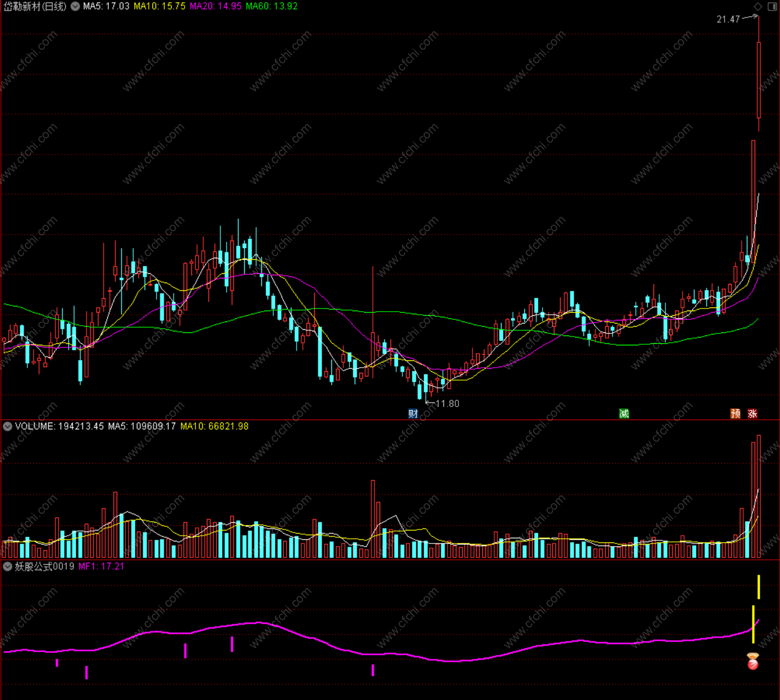Click the red 涨 limit-up marker
Viewport: 780px width, 700px height.
point(753,413)
